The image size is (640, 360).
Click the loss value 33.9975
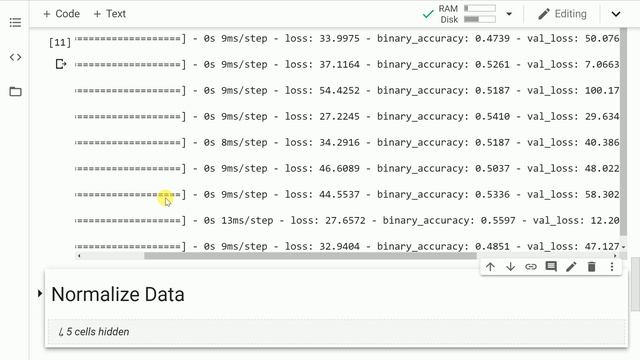pos(339,38)
